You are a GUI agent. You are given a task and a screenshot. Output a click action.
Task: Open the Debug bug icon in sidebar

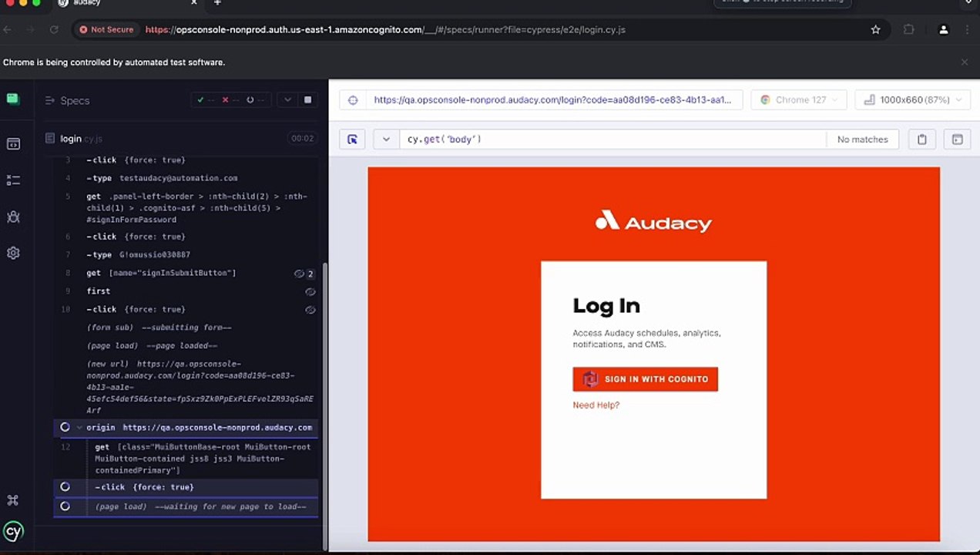point(13,217)
